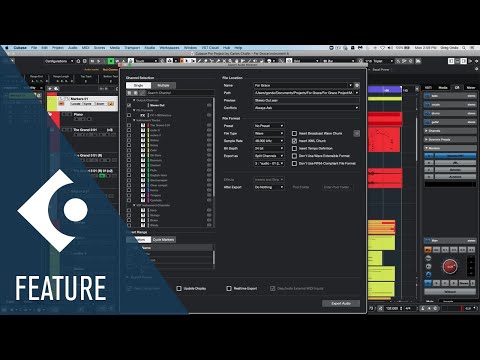This screenshot has height=360, width=480.
Task: Enable Don't Use RF64-Compliant File Format
Action: 294,164
